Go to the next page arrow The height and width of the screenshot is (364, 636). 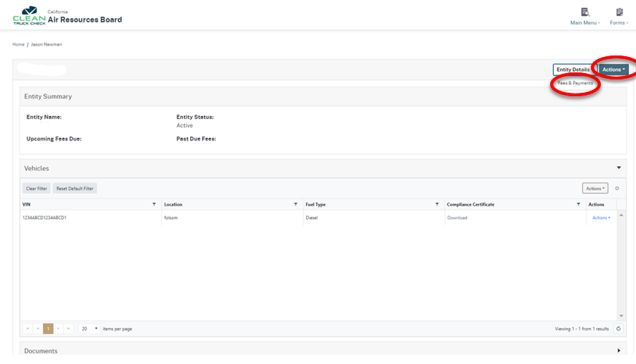[x=58, y=329]
